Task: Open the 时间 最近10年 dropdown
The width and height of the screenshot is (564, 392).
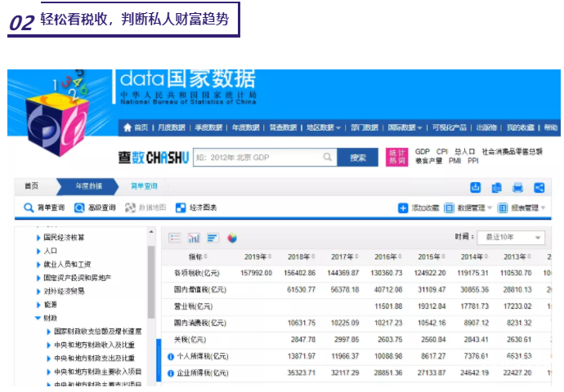Action: tap(511, 237)
